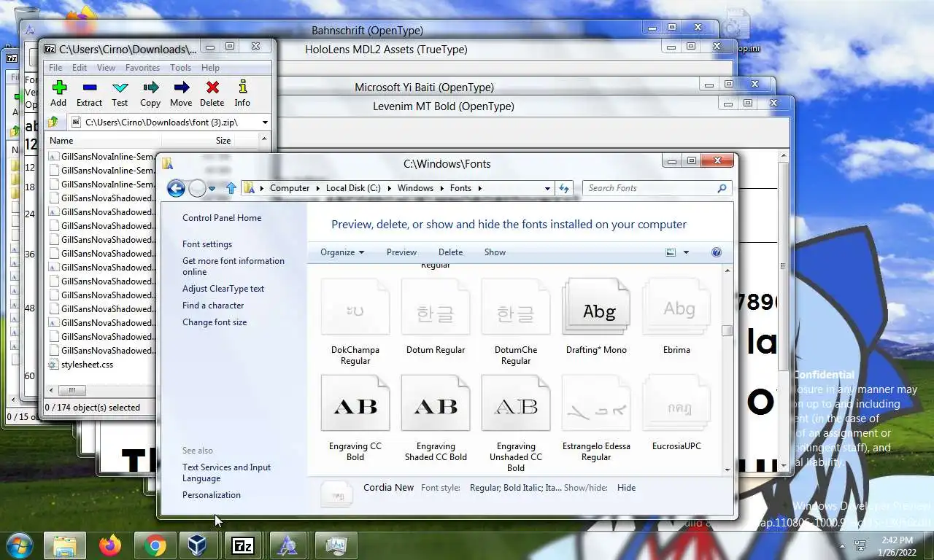Select the EucrosiaUPC font icon
The image size is (934, 560).
[676, 402]
